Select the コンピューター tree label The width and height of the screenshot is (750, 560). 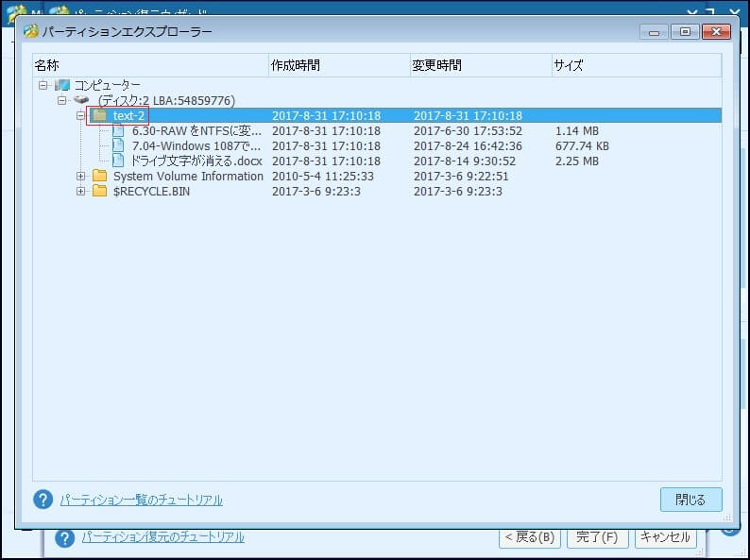tap(107, 86)
